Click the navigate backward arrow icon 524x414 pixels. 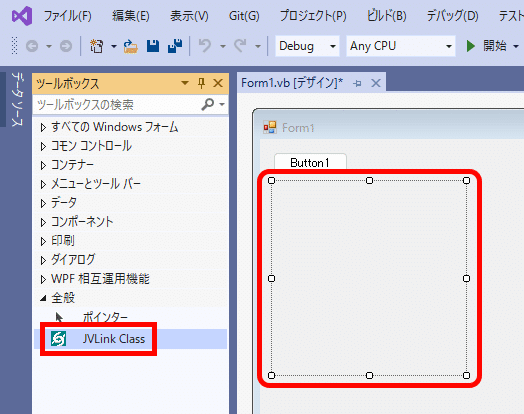tap(32, 46)
